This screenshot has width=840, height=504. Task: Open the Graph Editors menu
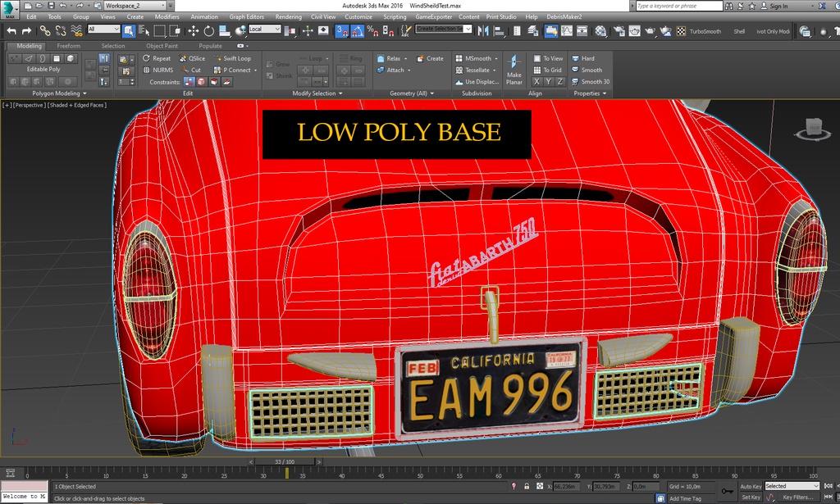[x=246, y=16]
